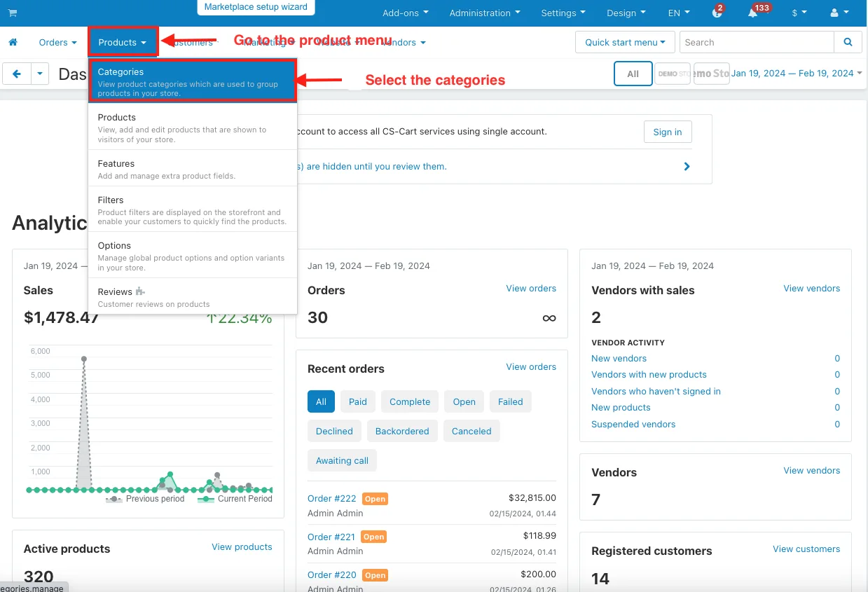Click View customers link
Viewport: 868px width, 592px height.
pyautogui.click(x=806, y=549)
